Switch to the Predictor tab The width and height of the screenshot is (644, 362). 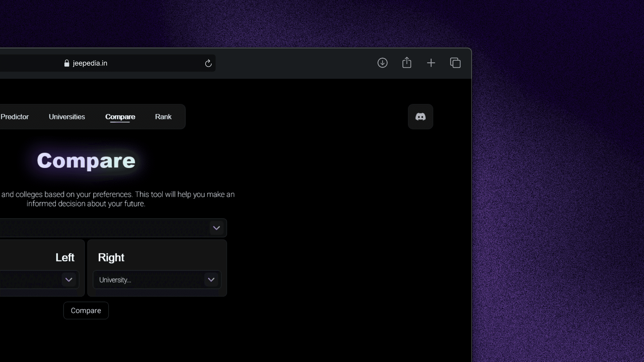(x=15, y=117)
